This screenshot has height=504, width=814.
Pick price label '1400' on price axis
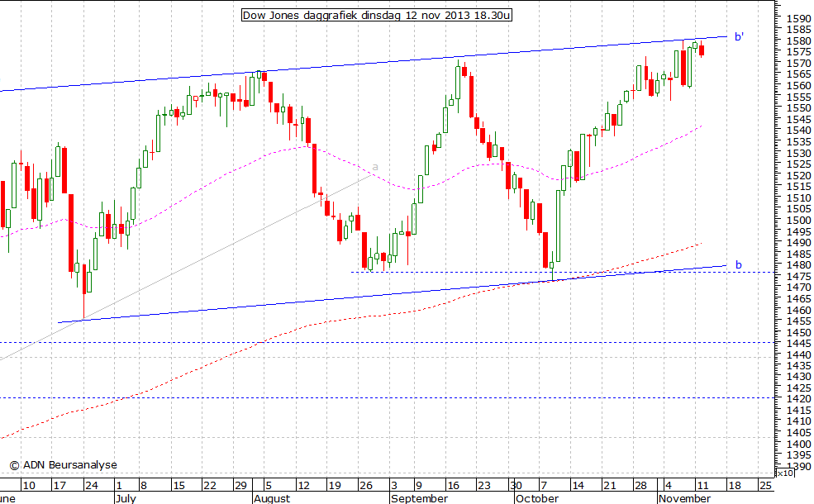pos(798,444)
